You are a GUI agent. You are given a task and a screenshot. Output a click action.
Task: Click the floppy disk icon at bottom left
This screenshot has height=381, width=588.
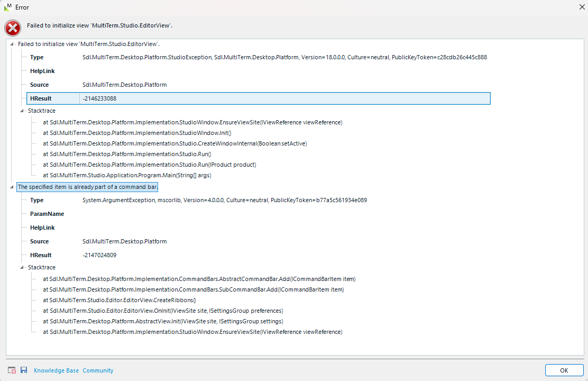coord(24,370)
